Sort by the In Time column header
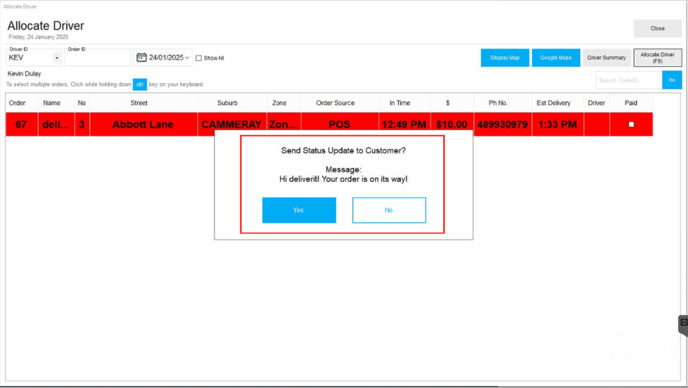688x388 pixels. click(x=400, y=103)
